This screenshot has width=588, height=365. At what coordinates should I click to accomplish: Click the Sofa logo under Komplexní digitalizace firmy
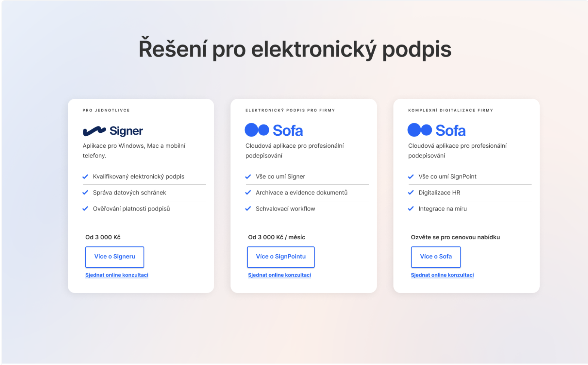pyautogui.click(x=436, y=131)
